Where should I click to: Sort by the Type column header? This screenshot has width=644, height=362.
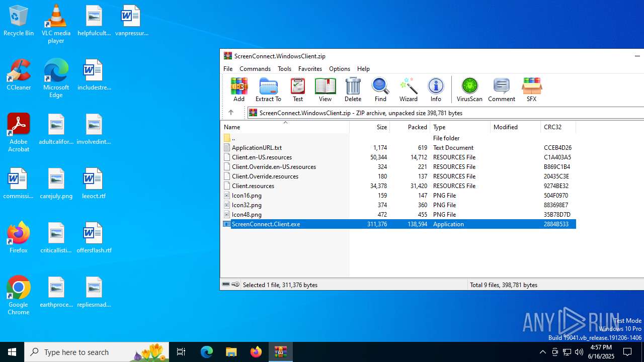(460, 127)
